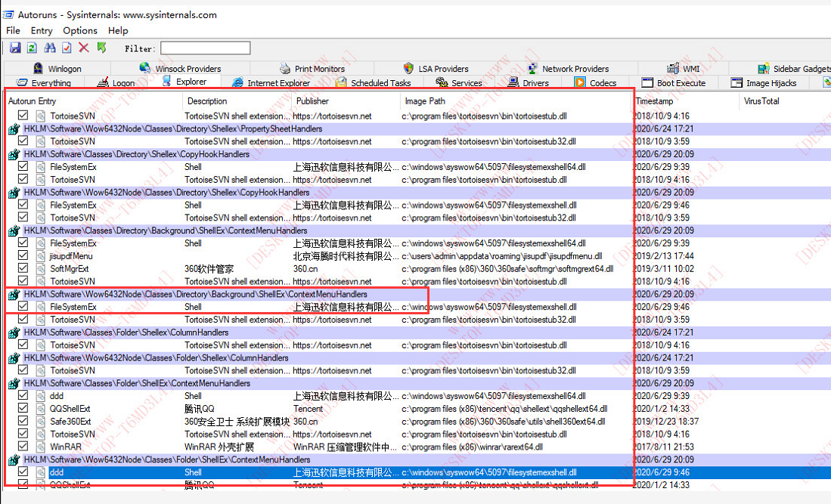This screenshot has width=831, height=504.
Task: Click the green Jump to Entry icon
Action: [101, 48]
